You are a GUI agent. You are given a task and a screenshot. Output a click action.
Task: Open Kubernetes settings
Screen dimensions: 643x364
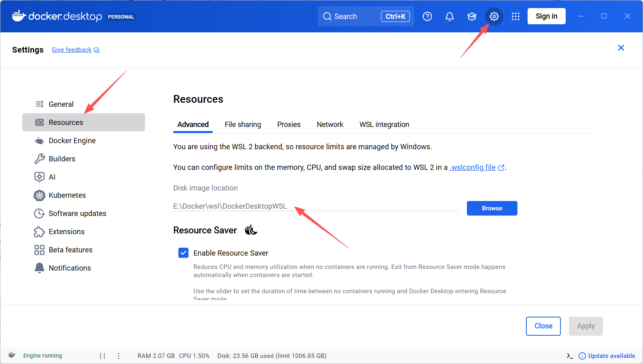[x=83, y=195]
